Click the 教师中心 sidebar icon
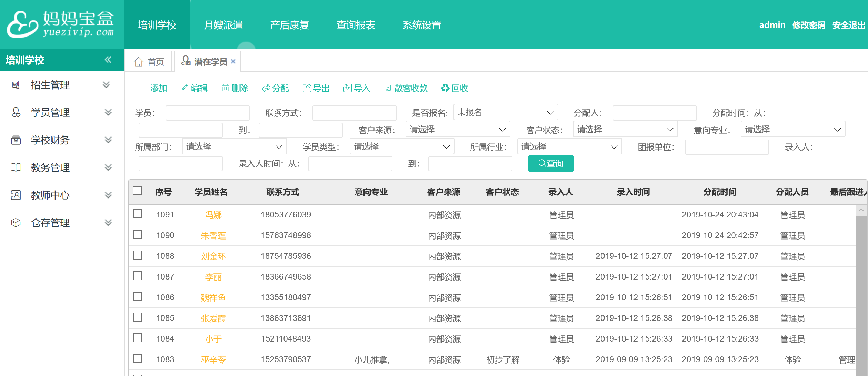 click(x=16, y=195)
